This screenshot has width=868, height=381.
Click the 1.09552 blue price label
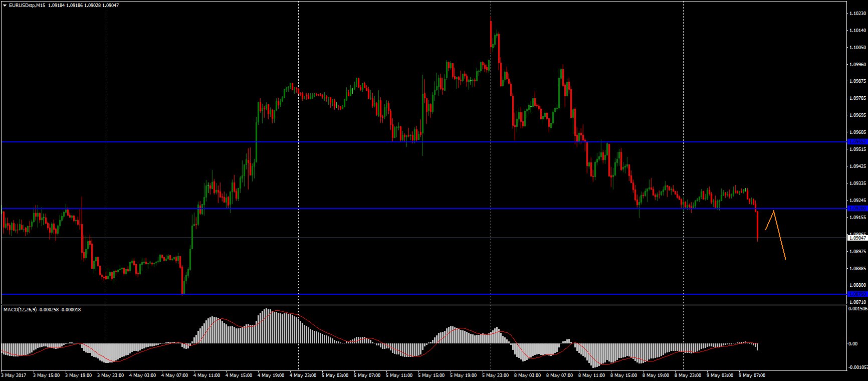point(856,142)
